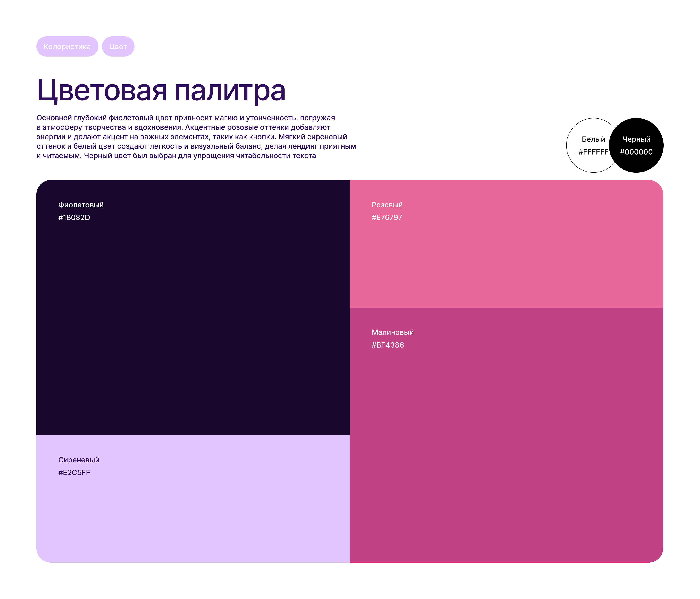Image resolution: width=700 pixels, height=599 pixels.
Task: Click the description paragraph starting with Основной
Action: click(196, 137)
